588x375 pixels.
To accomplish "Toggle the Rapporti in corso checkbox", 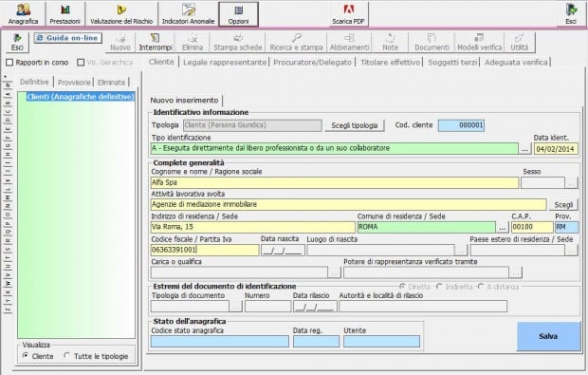I will click(x=9, y=63).
